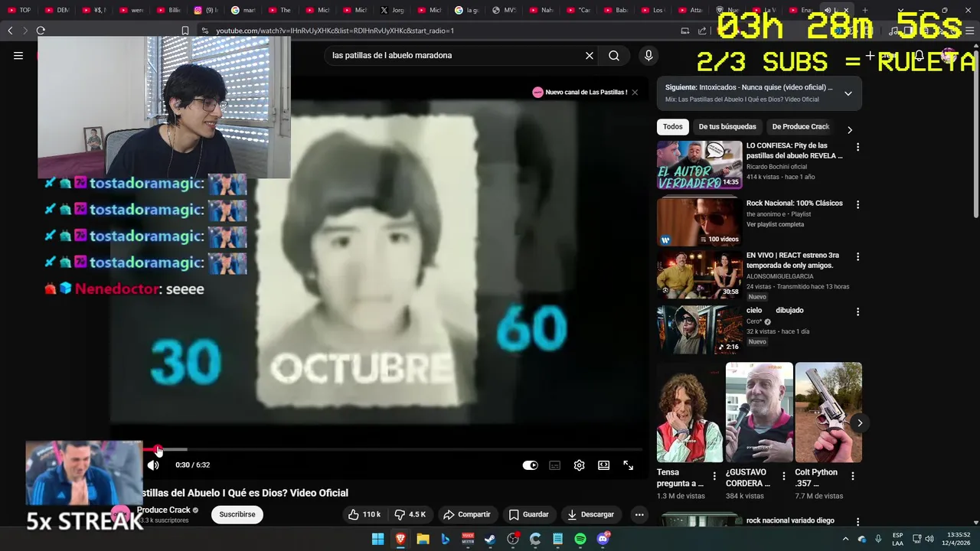Open options for the Rock Nacional playlist
Viewport: 980px width, 551px height.
pyautogui.click(x=857, y=205)
